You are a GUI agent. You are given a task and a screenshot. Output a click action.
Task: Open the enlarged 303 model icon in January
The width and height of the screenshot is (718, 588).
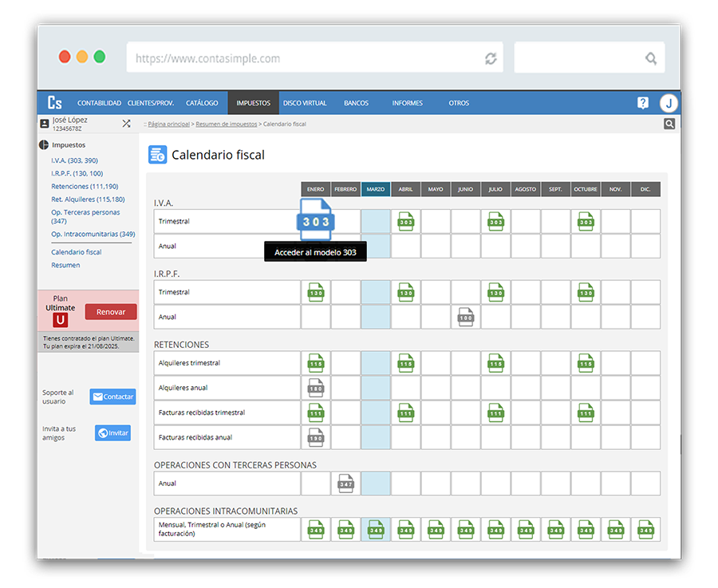(x=316, y=220)
